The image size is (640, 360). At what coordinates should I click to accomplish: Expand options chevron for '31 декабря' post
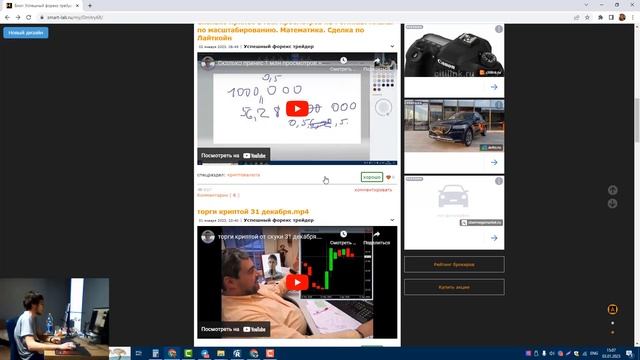coord(392,220)
